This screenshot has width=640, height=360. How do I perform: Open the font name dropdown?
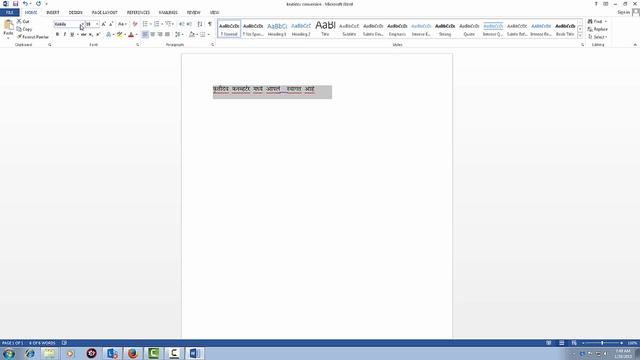click(x=82, y=24)
